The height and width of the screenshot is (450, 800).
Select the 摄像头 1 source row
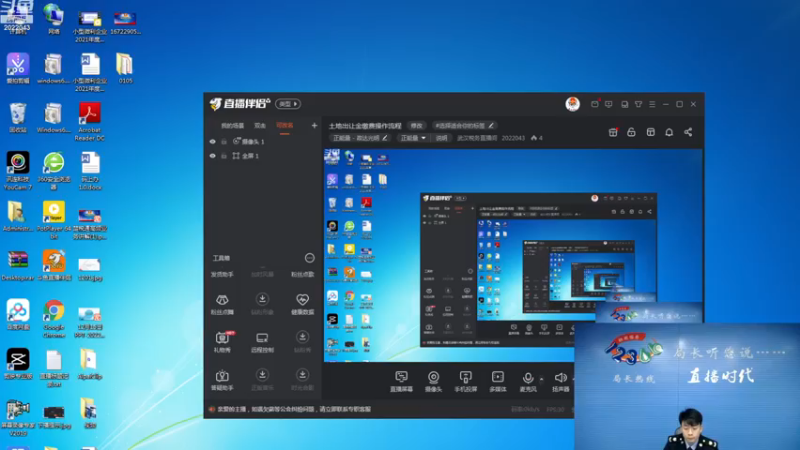(262, 141)
